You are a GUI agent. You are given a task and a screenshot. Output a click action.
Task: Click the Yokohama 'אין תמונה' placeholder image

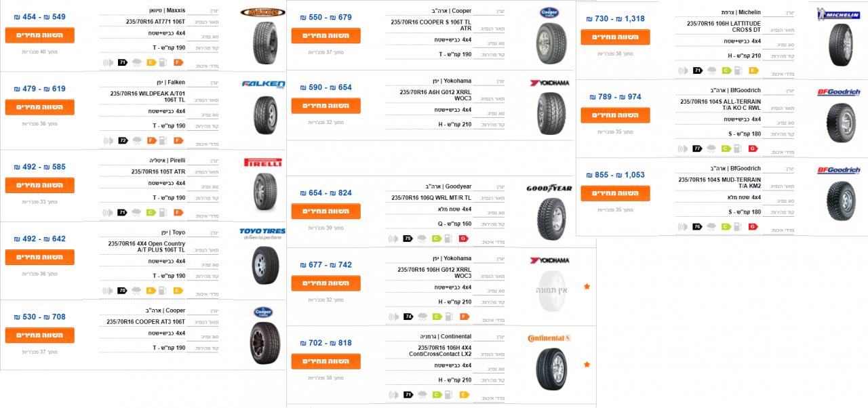(x=549, y=291)
